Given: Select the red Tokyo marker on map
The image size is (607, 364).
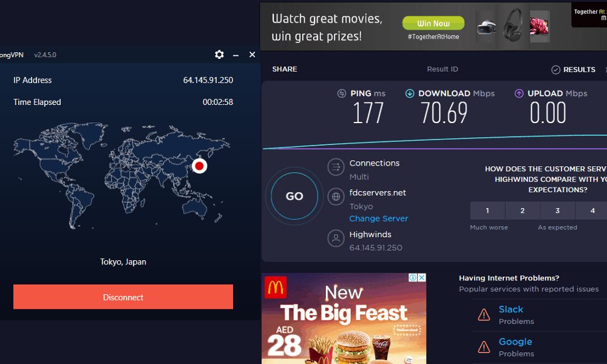Looking at the screenshot, I should pyautogui.click(x=199, y=166).
